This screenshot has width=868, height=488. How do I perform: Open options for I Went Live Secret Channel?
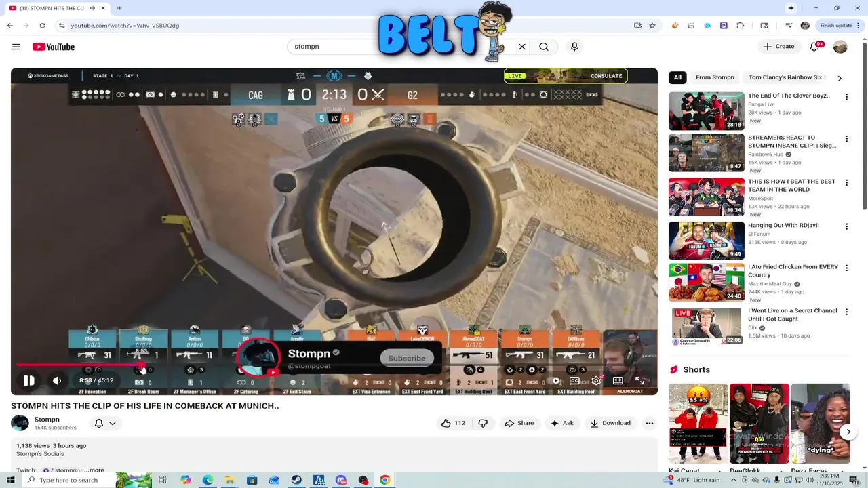[846, 312]
